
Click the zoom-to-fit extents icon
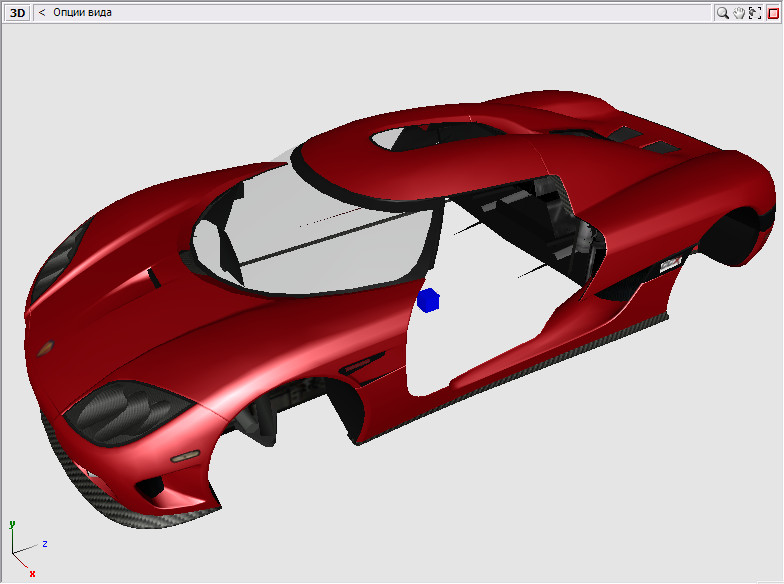coord(755,13)
